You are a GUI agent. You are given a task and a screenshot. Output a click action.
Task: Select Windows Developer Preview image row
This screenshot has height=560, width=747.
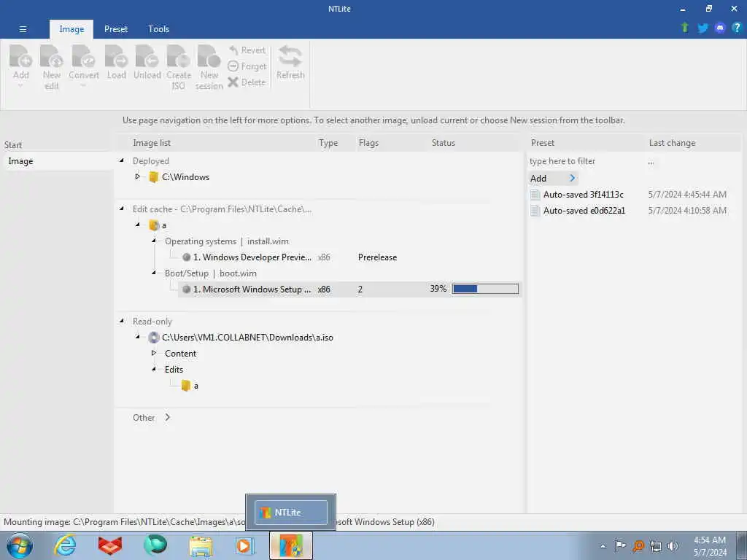350,257
